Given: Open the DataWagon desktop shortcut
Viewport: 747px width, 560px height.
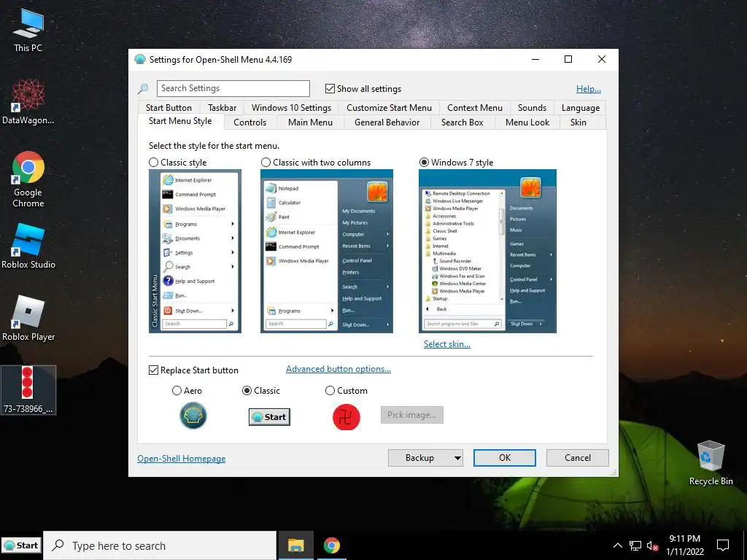Looking at the screenshot, I should pos(28,102).
